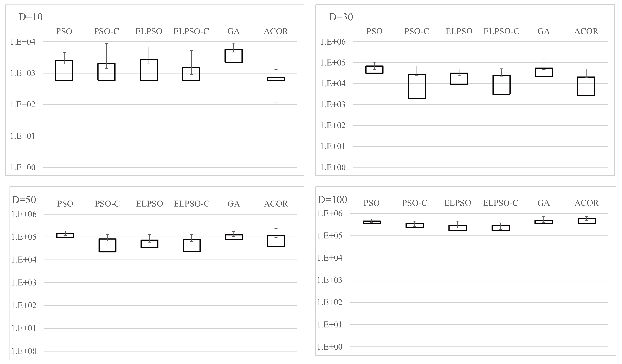Image resolution: width=622 pixels, height=364 pixels.
Task: Click the D=50 chart title
Action: [24, 200]
